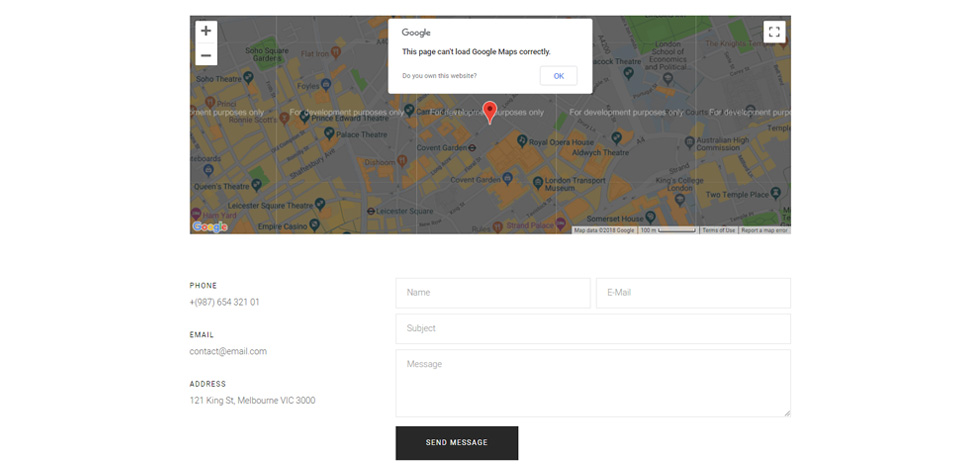Focus the Name input field

pyautogui.click(x=493, y=293)
